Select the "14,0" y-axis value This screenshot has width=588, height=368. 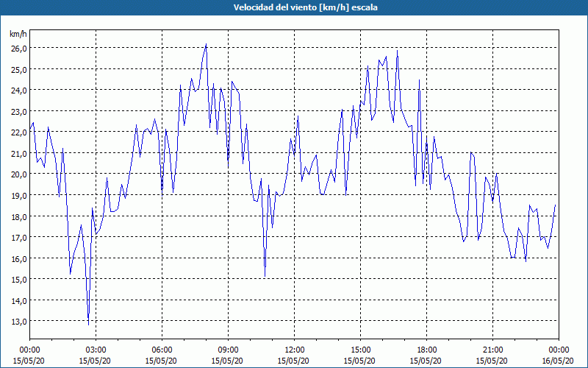[x=18, y=300]
